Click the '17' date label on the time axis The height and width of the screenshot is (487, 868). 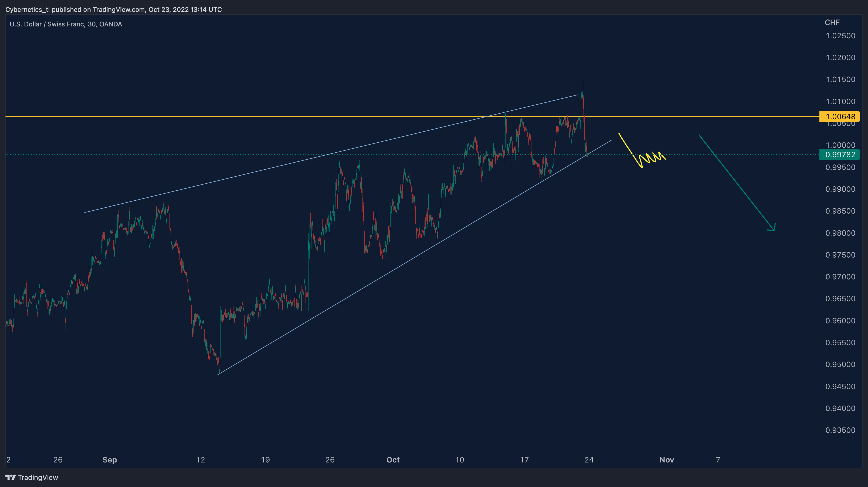(524, 460)
